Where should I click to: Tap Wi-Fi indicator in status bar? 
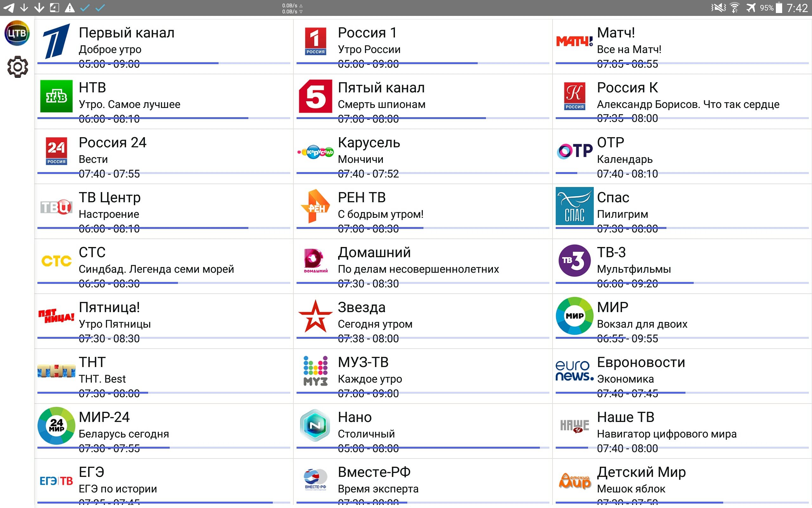(735, 7)
